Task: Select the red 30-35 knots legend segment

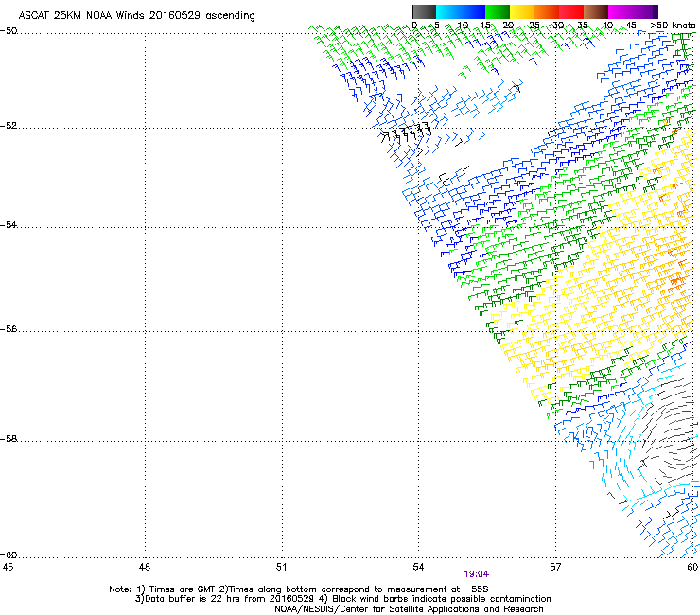Action: click(x=571, y=11)
